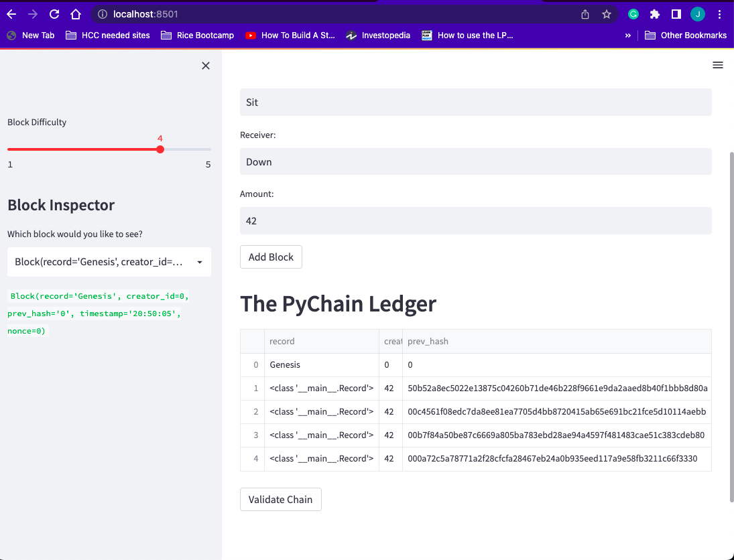
Task: Open the browser home page
Action: coord(76,14)
